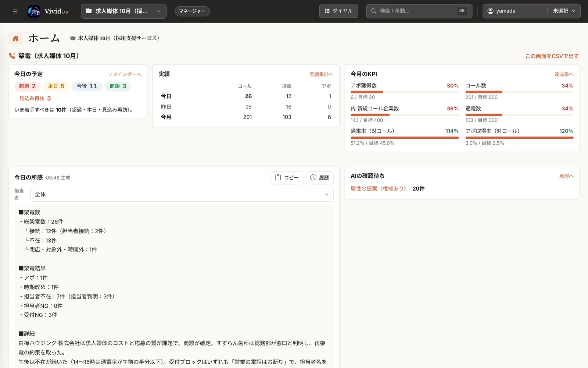588x368 pixels.
Task: Go to リマインダーへ link
Action: click(x=125, y=74)
